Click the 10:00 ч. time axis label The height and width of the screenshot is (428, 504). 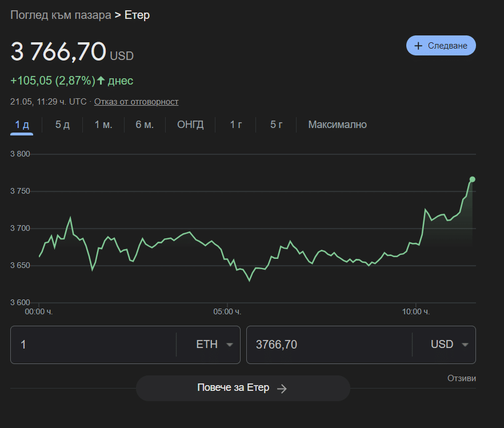click(x=416, y=311)
